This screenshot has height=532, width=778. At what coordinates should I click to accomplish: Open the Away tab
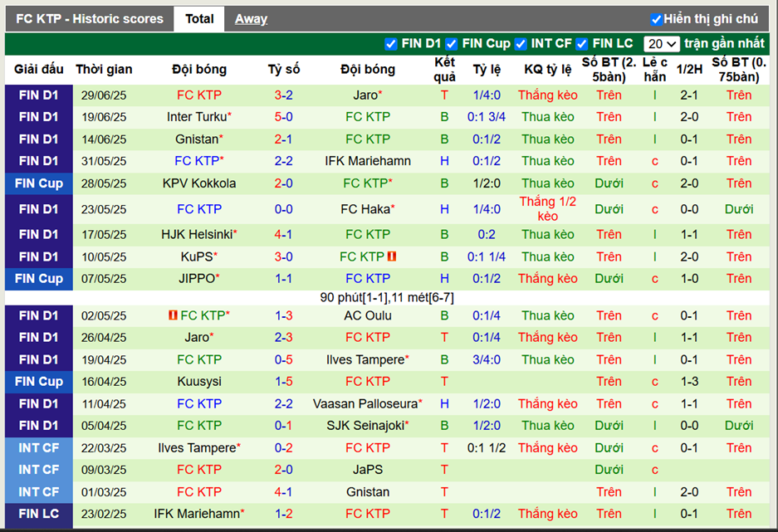click(251, 19)
